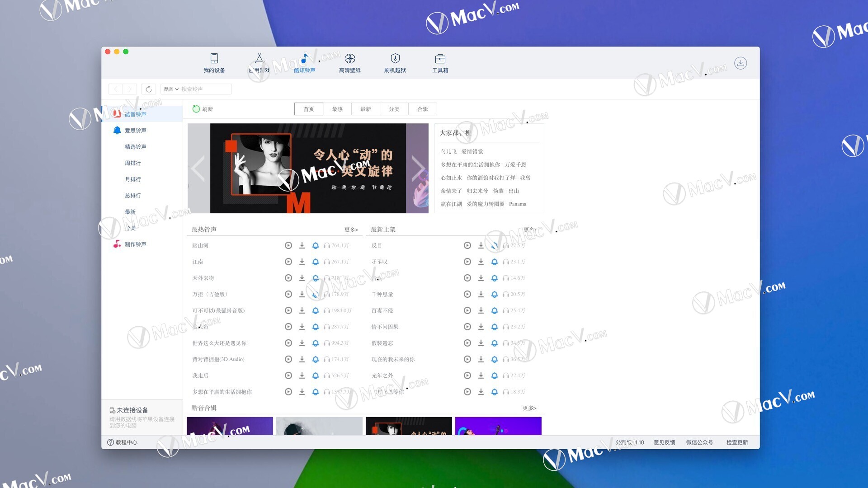The height and width of the screenshot is (488, 868).
Task: Select 爱思铃声 in the sidebar
Action: tap(136, 130)
